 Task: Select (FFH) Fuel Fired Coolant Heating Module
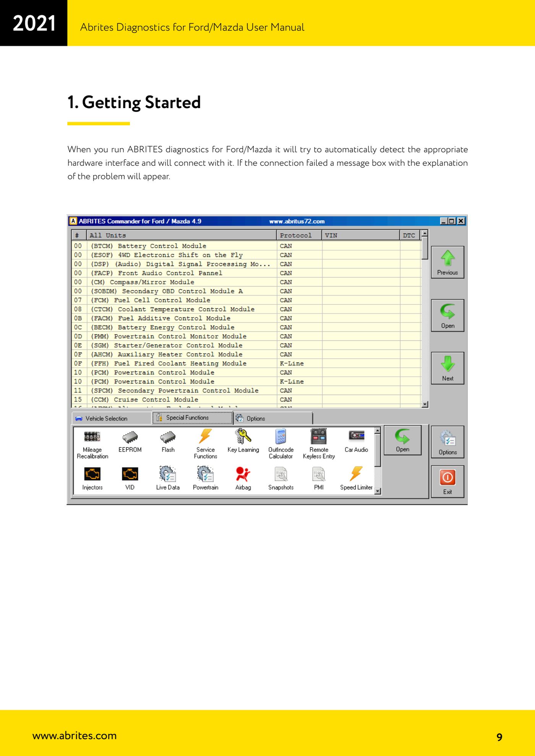coord(246,364)
